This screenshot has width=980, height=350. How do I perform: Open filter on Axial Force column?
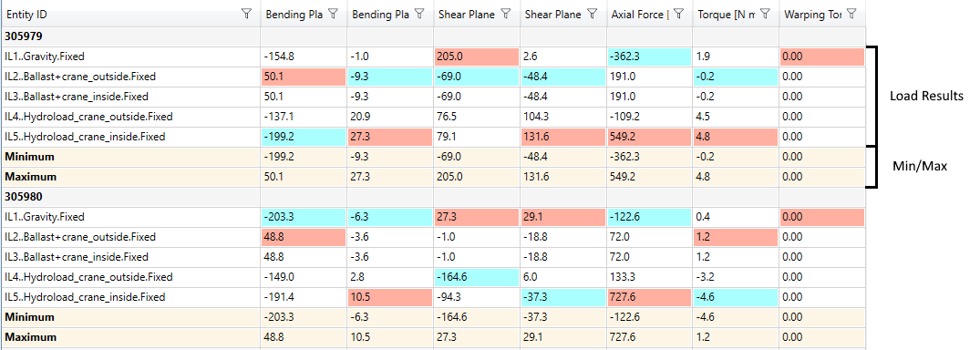(x=679, y=14)
